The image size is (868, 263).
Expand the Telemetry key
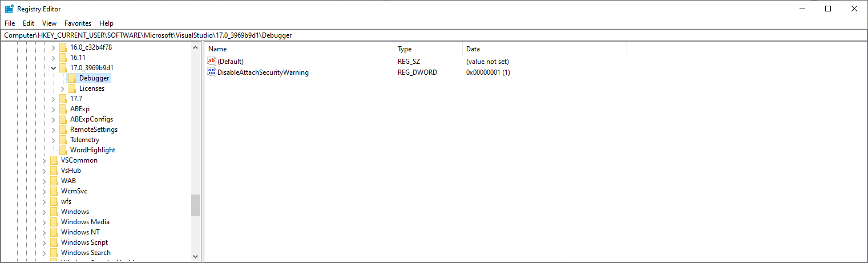[54, 140]
